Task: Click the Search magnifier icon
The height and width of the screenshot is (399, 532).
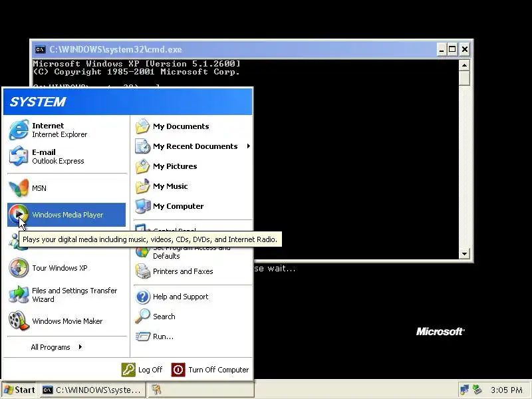Action: click(x=143, y=317)
